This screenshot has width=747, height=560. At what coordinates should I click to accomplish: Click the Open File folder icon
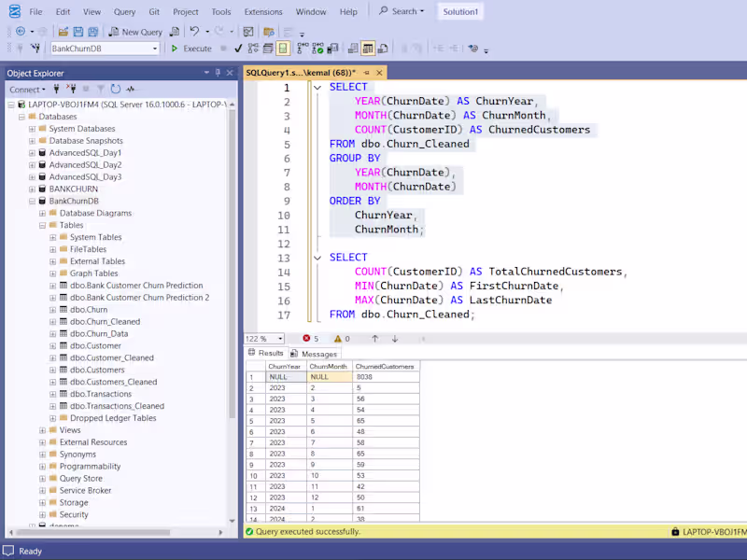click(x=63, y=32)
